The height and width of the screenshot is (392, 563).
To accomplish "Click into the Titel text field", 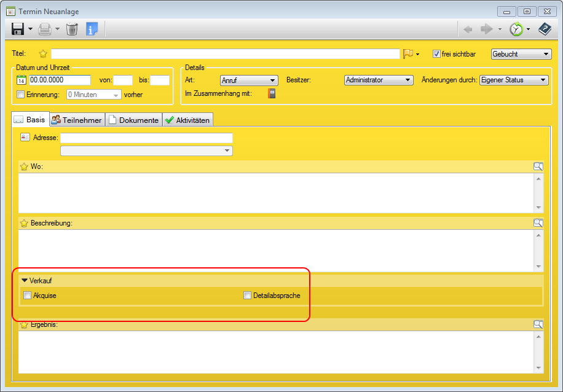I will coord(225,54).
